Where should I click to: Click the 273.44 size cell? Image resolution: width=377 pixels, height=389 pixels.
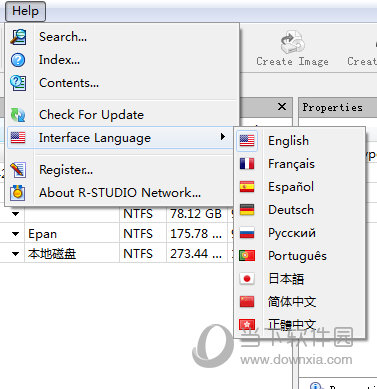pos(196,254)
